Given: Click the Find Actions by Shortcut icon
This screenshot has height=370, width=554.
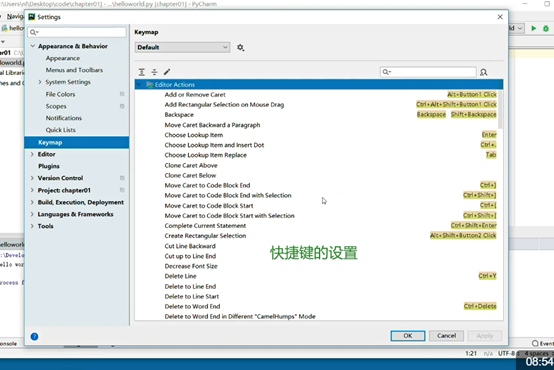Looking at the screenshot, I should pyautogui.click(x=484, y=72).
